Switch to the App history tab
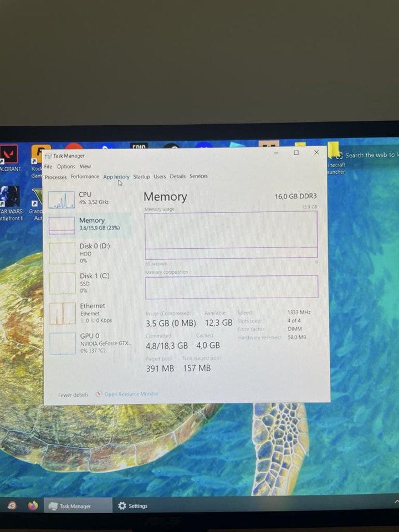 point(116,177)
